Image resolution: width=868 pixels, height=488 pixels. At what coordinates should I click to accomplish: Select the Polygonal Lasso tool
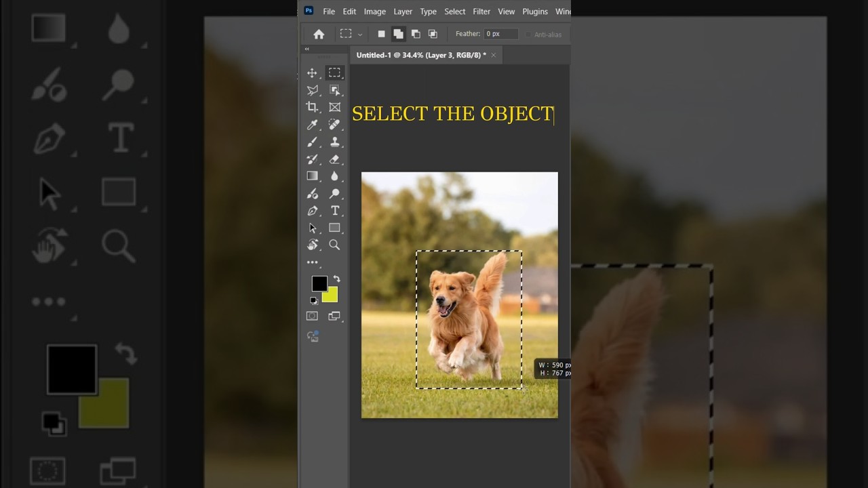[x=312, y=90]
